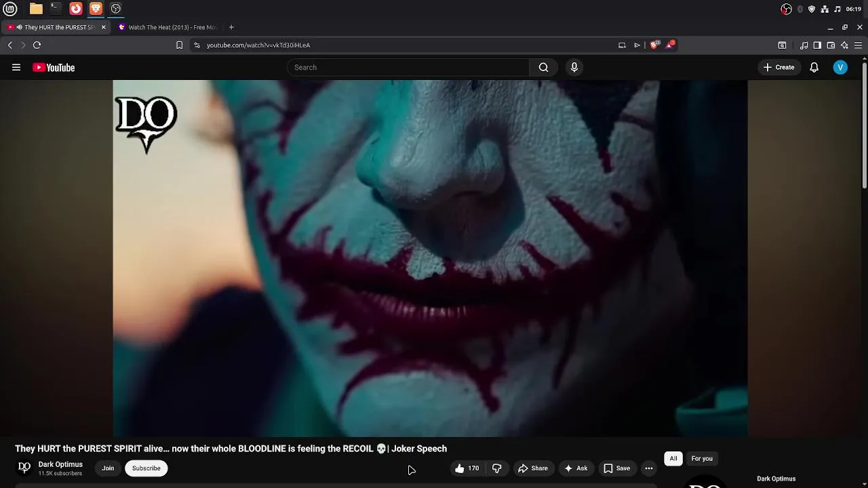Click the video title text
The height and width of the screenshot is (488, 868).
click(231, 449)
